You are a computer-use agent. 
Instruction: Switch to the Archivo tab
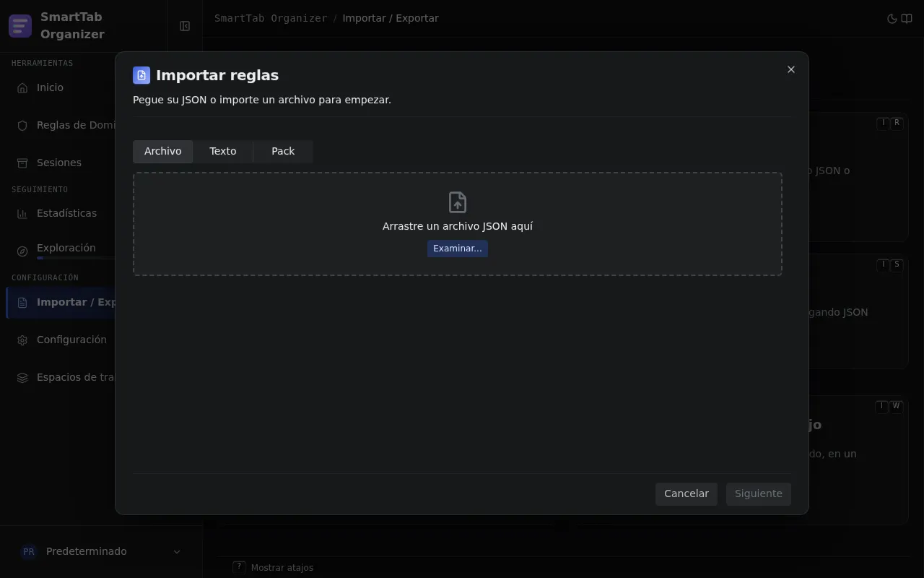pos(162,151)
